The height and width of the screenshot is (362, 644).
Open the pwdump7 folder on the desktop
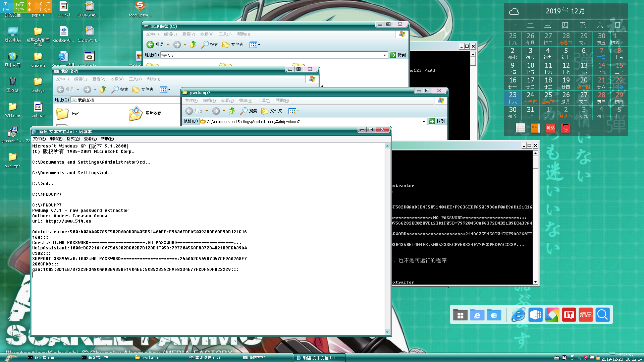(x=12, y=158)
